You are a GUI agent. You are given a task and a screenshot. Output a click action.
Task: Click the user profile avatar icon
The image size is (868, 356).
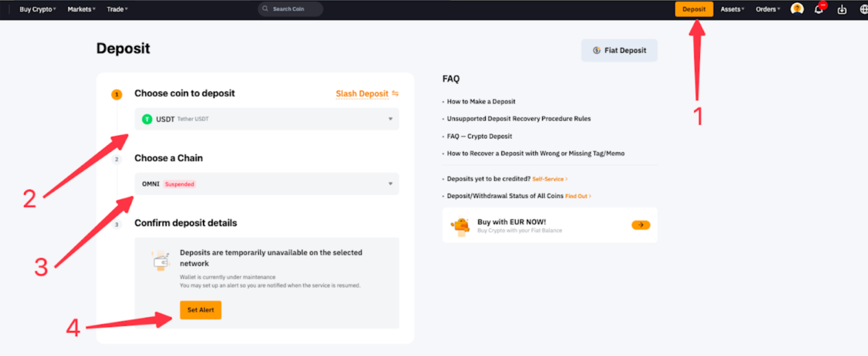pyautogui.click(x=797, y=9)
